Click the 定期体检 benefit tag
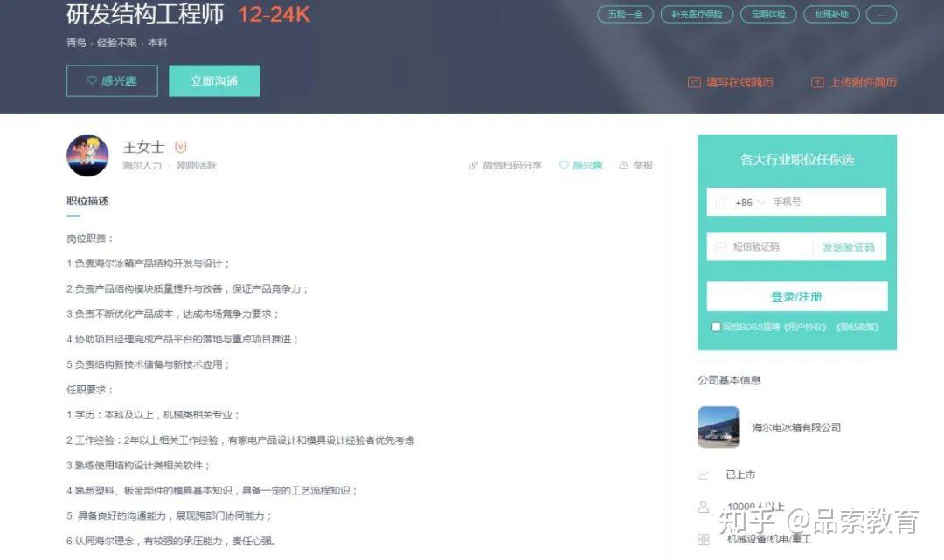The image size is (944, 560). click(768, 15)
